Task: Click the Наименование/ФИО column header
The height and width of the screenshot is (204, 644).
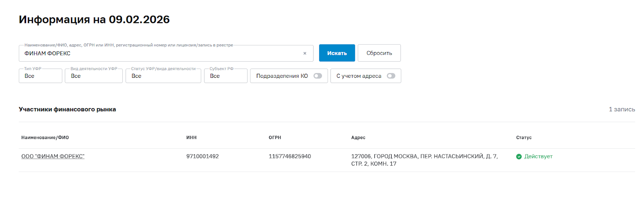Action: tap(45, 137)
